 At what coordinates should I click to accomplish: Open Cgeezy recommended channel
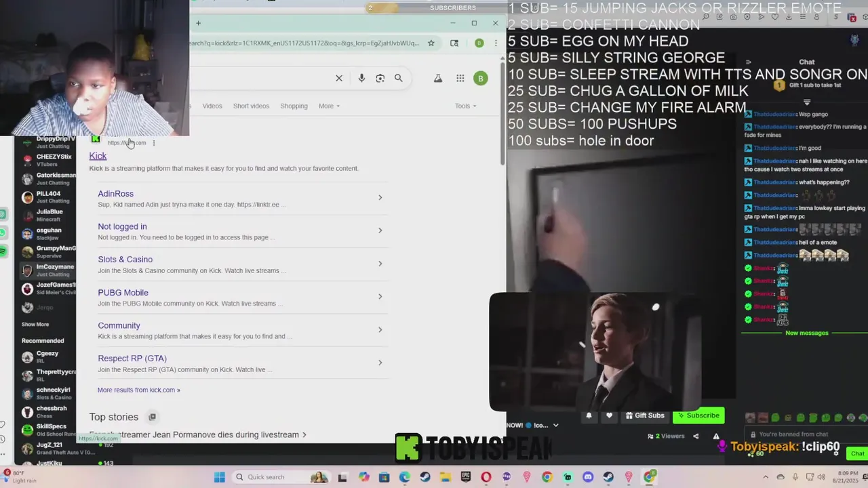[x=47, y=357]
